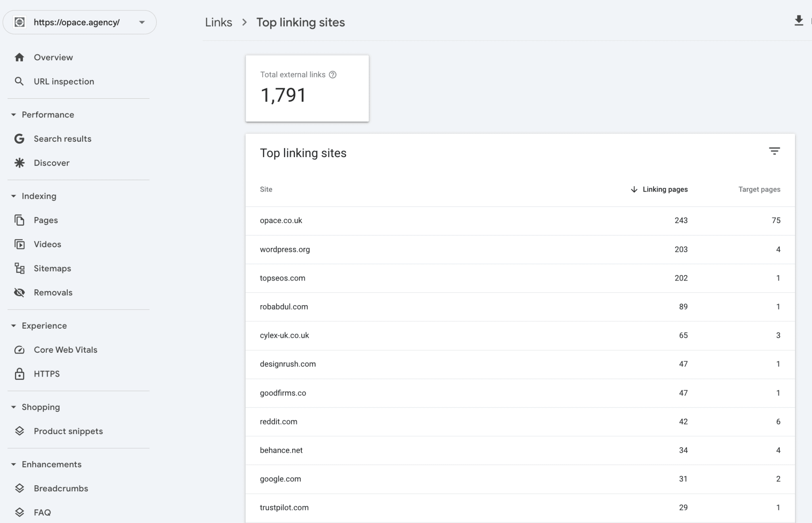Screen dimensions: 812x523
Task: Open URL inspection from the sidebar
Action: [x=63, y=81]
